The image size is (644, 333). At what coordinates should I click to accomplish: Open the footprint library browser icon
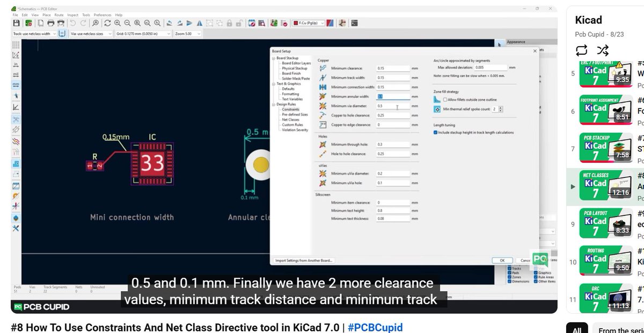[x=262, y=23]
